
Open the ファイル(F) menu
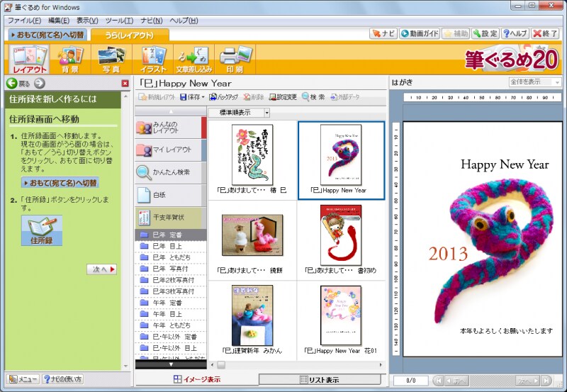tap(24, 21)
